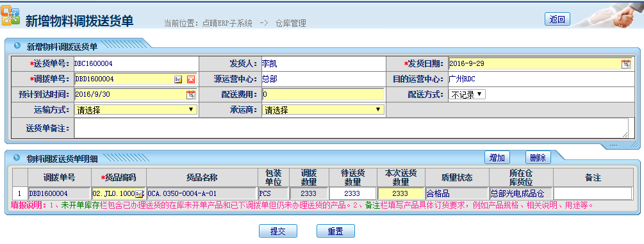
Task: Click the red clear icon beside 调拨单号
Action: click(x=190, y=79)
